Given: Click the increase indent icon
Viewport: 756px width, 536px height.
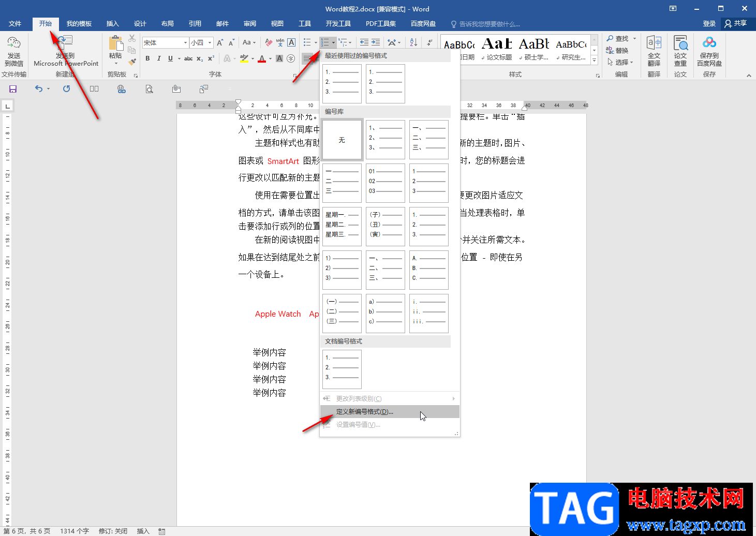Looking at the screenshot, I should click(376, 42).
